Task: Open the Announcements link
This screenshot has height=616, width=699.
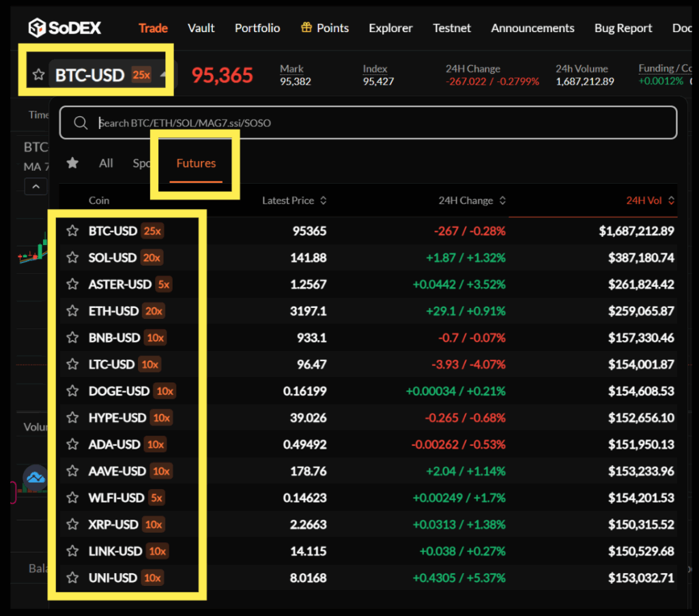Action: pos(532,28)
